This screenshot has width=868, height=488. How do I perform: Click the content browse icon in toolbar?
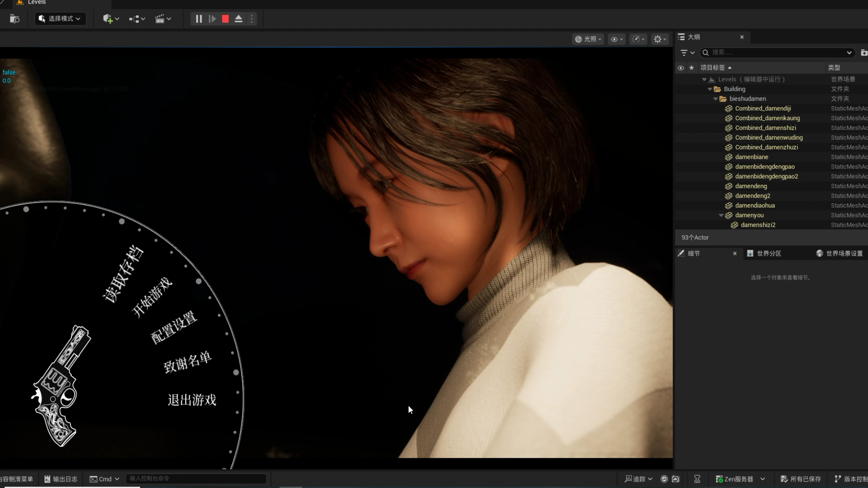(x=14, y=19)
